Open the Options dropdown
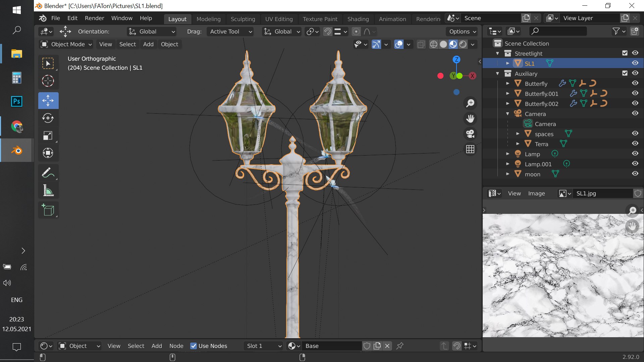This screenshot has width=644, height=362. (x=463, y=32)
